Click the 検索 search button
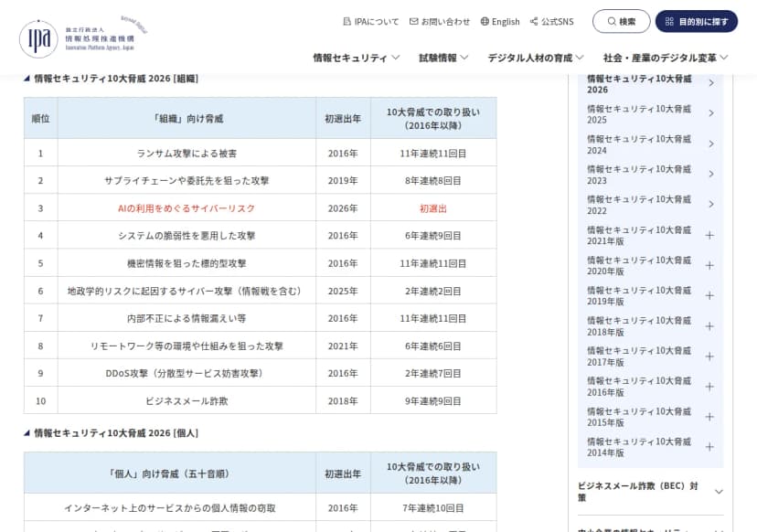Image resolution: width=757 pixels, height=532 pixels. tap(622, 21)
